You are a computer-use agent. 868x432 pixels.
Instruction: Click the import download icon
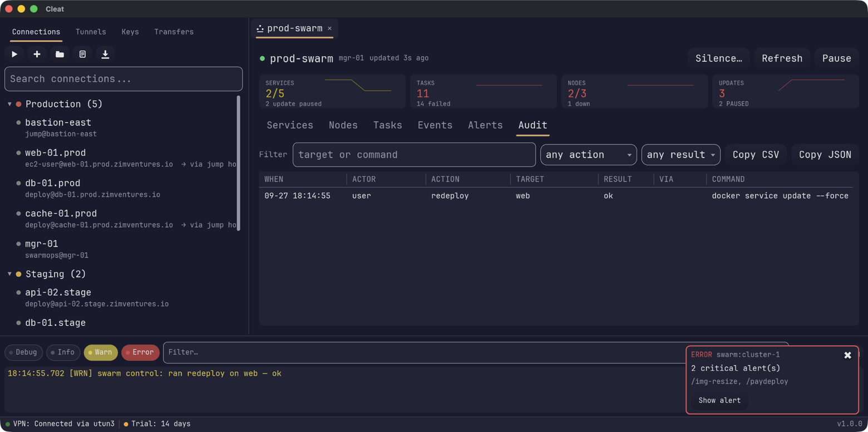pyautogui.click(x=105, y=54)
